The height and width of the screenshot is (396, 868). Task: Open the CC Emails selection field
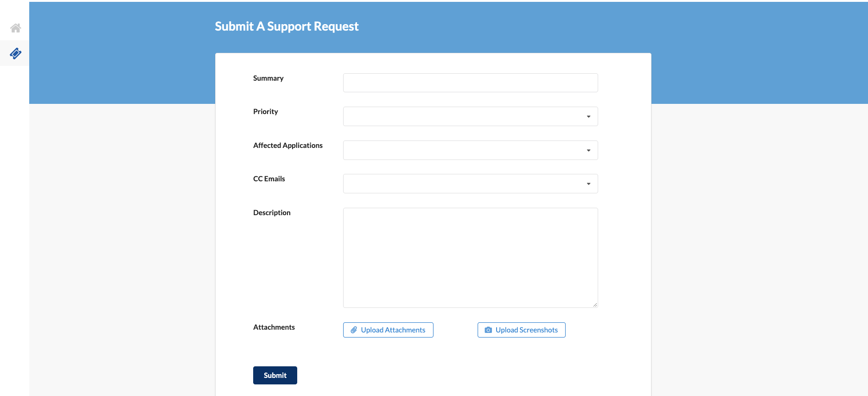pos(464,184)
